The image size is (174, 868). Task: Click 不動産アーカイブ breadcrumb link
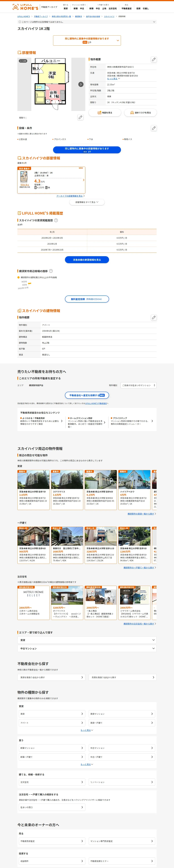pyautogui.click(x=41, y=16)
